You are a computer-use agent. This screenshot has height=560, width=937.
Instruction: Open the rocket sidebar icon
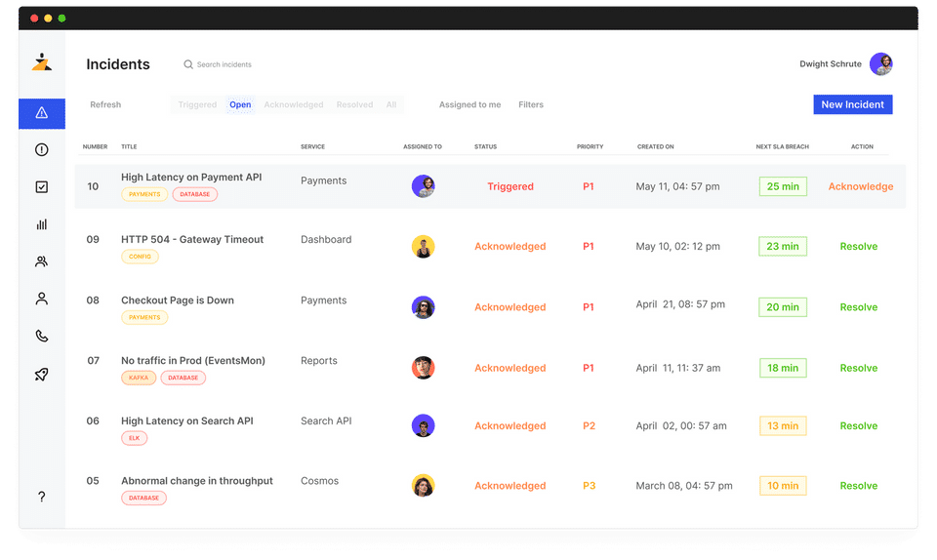tap(41, 375)
